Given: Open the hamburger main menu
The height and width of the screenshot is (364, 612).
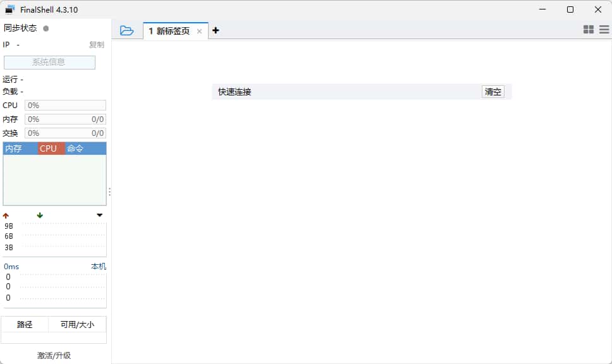Looking at the screenshot, I should point(604,30).
